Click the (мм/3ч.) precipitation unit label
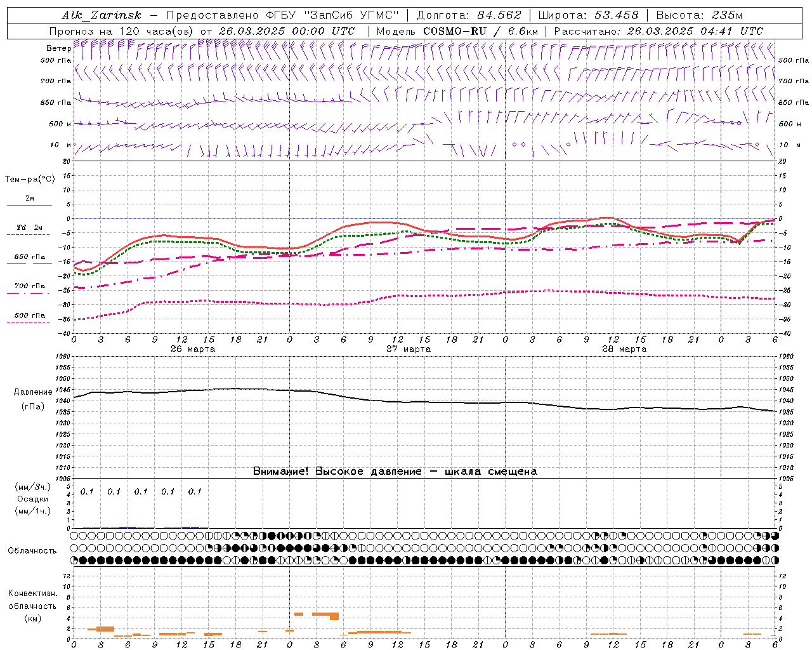Viewport: 812px width, 650px height. click(33, 487)
